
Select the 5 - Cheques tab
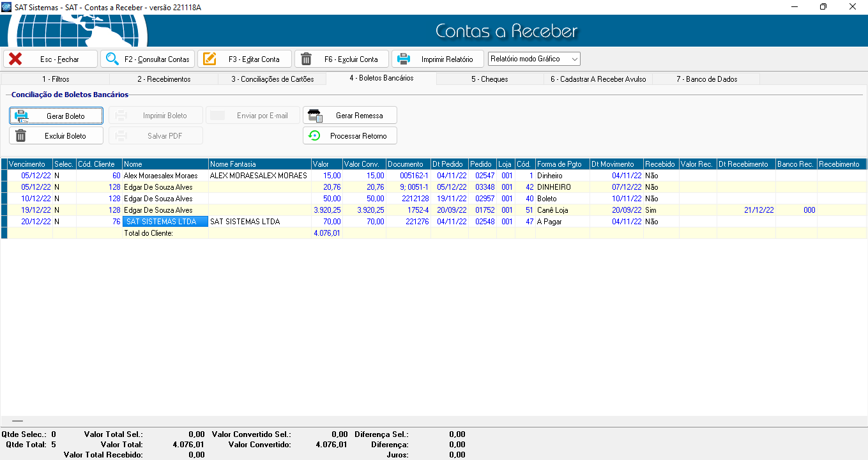[489, 79]
